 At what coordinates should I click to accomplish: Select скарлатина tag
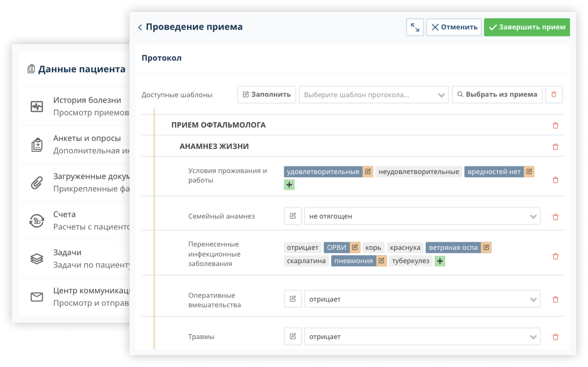coord(306,261)
